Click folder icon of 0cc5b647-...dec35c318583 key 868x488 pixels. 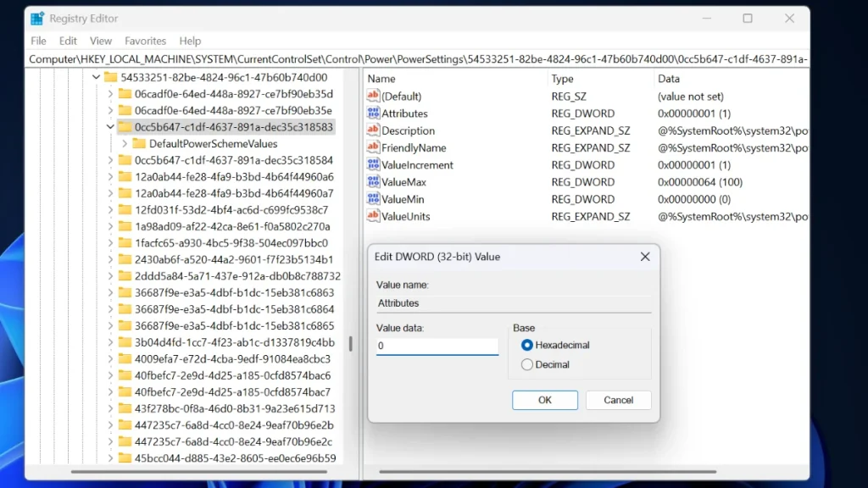(125, 127)
